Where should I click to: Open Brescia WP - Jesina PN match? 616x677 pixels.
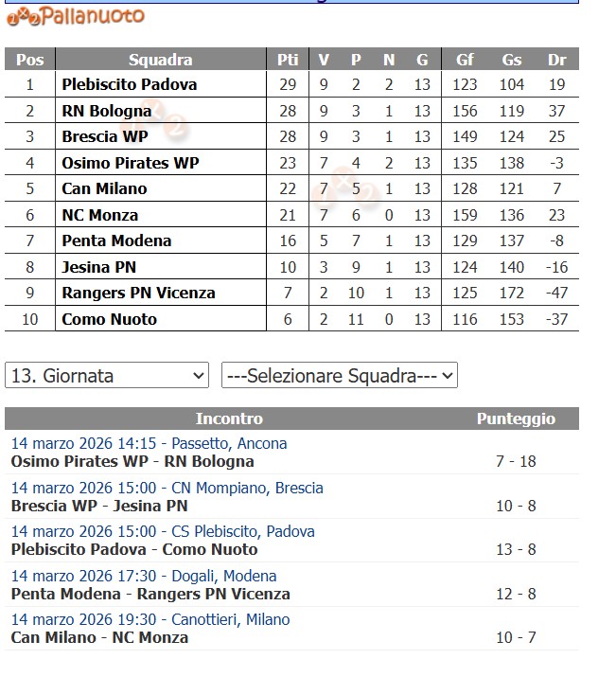(99, 506)
